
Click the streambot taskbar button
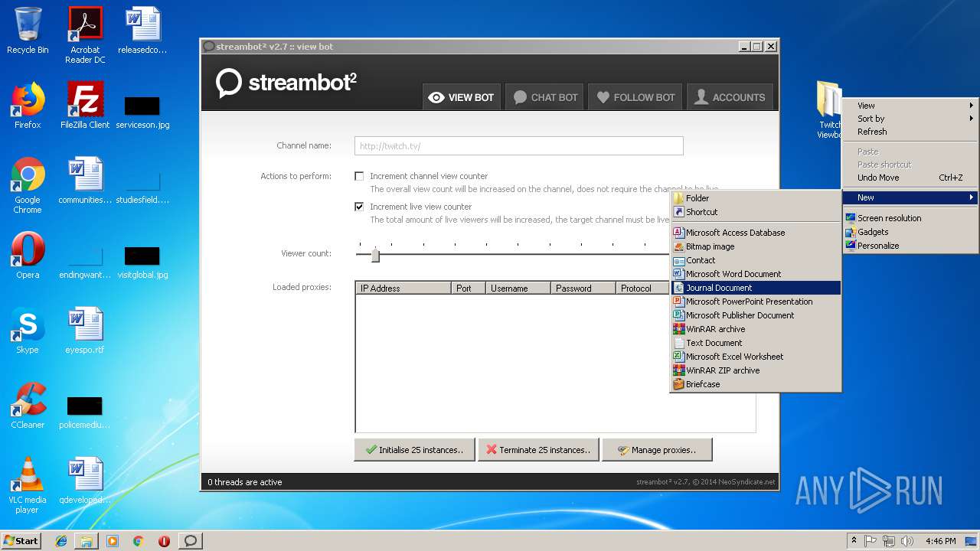pyautogui.click(x=191, y=541)
